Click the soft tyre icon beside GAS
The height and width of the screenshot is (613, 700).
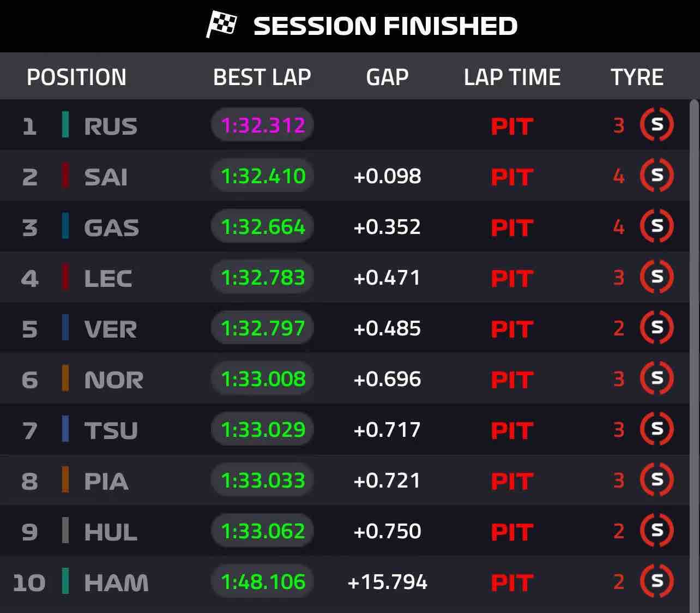(657, 227)
